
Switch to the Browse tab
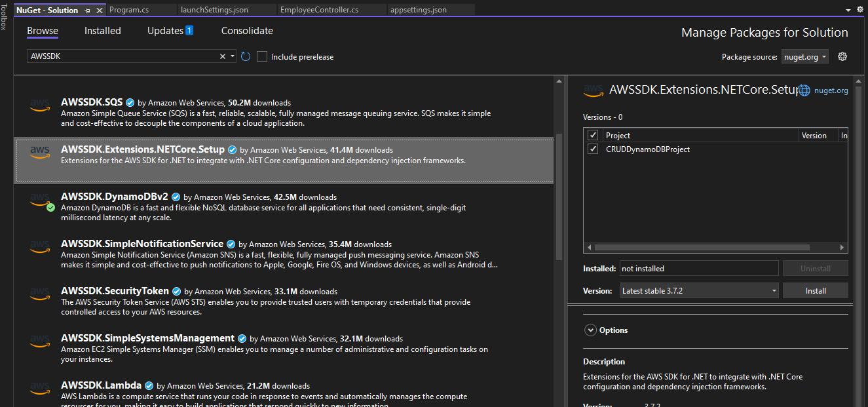point(43,31)
